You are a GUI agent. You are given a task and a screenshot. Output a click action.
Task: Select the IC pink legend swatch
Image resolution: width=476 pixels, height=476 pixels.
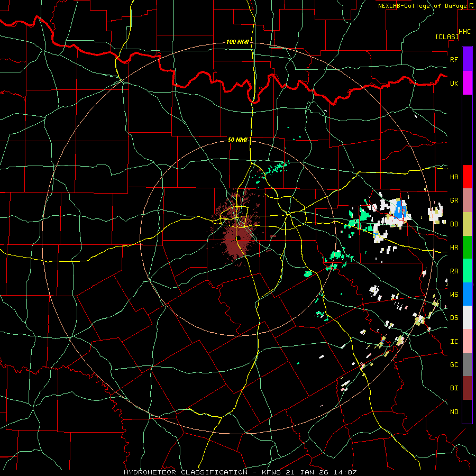467,341
